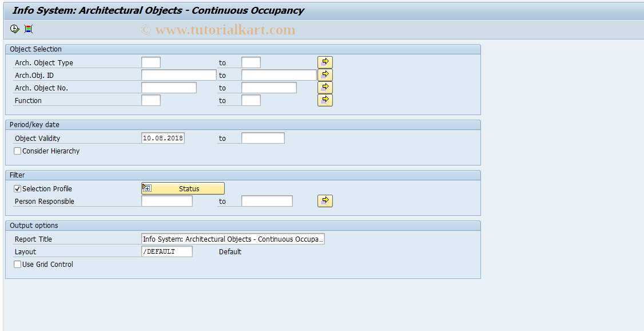Enable the Use Grid Control checkbox

(18, 265)
